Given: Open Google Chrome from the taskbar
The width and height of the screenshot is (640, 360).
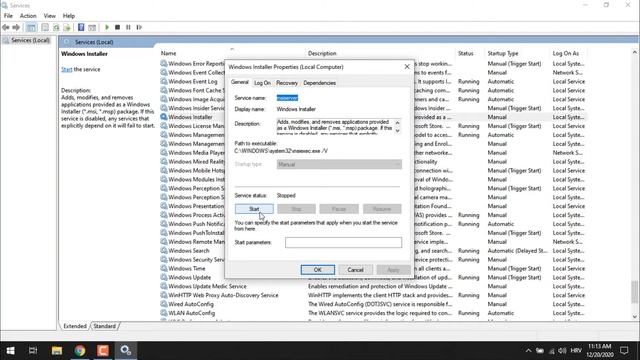Looking at the screenshot, I should click(x=80, y=351).
